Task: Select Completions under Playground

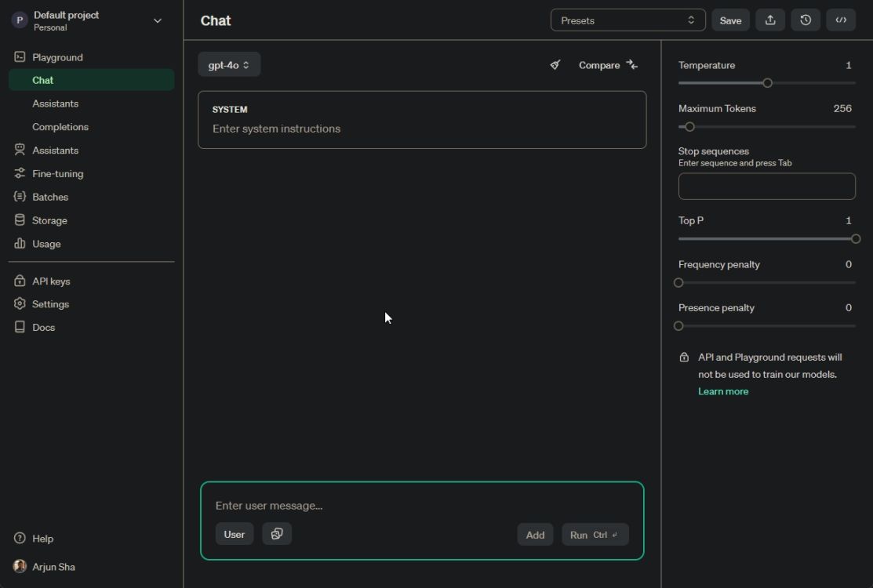Action: point(60,126)
